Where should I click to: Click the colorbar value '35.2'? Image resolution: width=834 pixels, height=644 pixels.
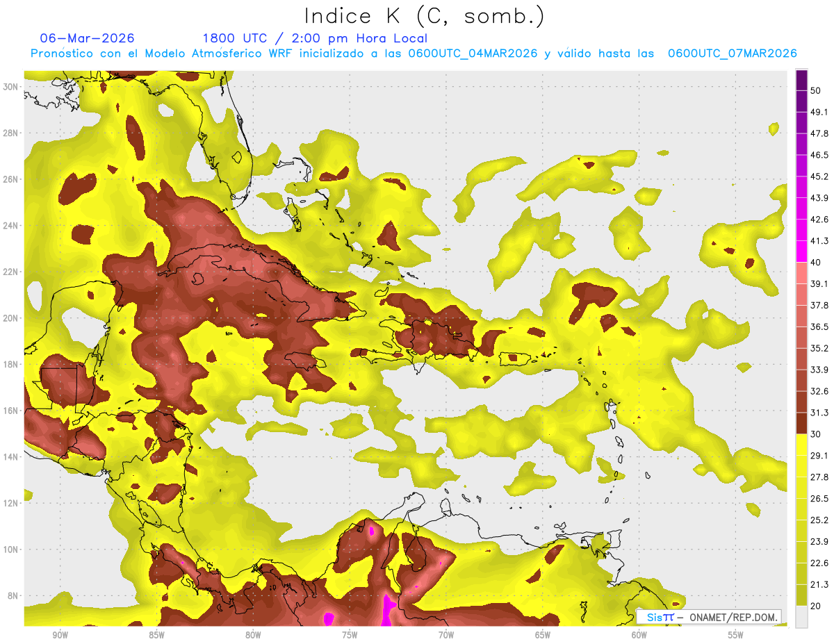(819, 348)
